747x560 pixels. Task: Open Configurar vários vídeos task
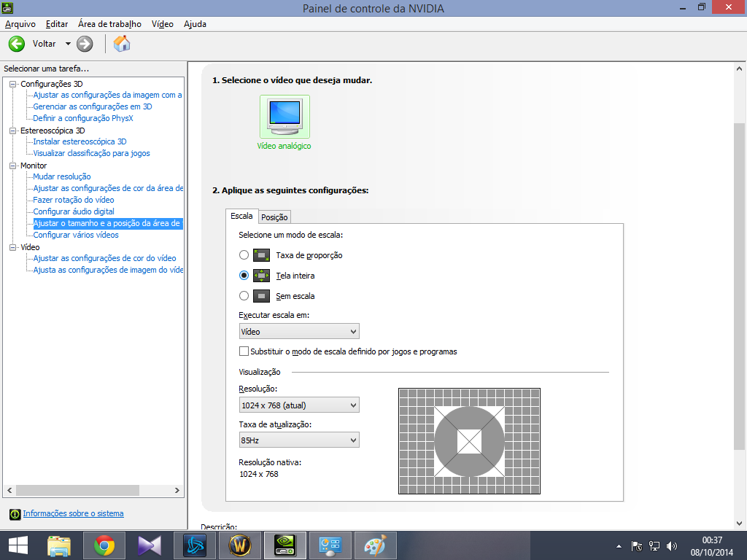coord(76,235)
